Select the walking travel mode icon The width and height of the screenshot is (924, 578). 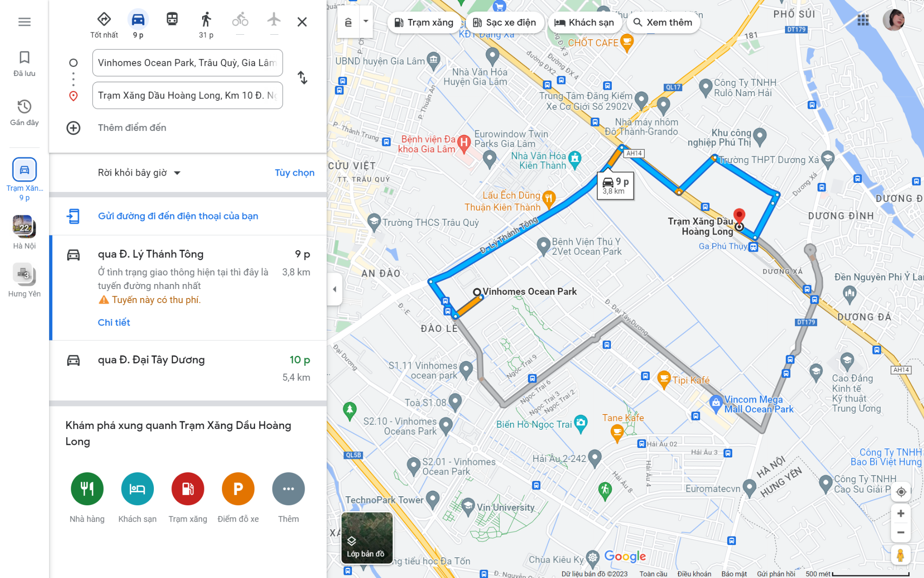(206, 20)
